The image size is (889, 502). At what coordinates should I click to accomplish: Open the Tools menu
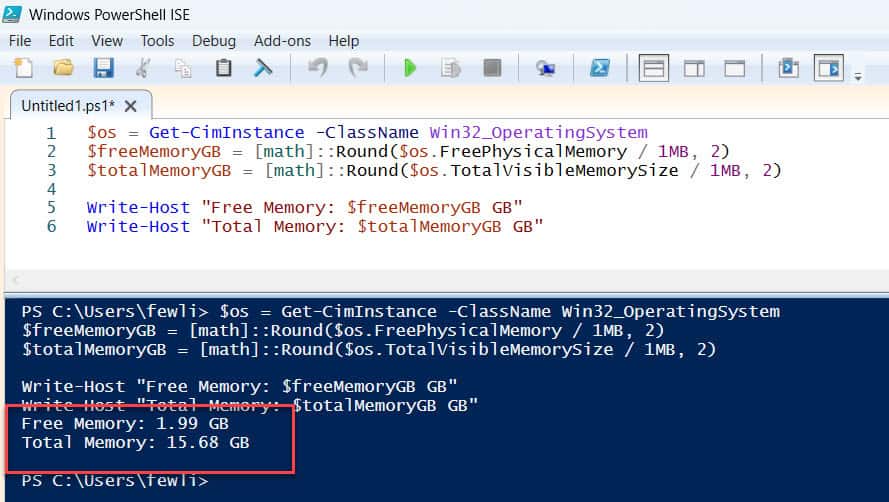point(157,41)
